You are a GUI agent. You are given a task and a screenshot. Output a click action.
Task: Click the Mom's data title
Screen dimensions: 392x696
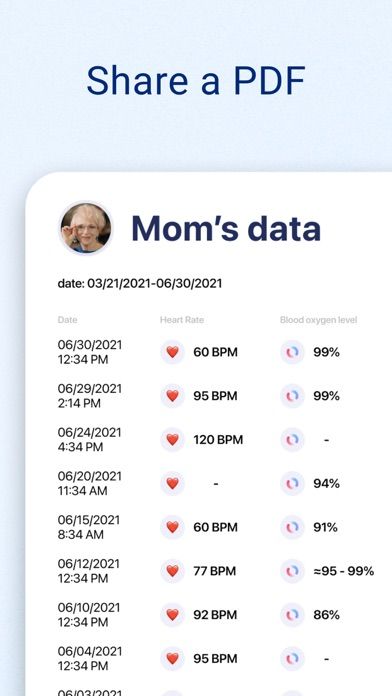[x=226, y=228]
